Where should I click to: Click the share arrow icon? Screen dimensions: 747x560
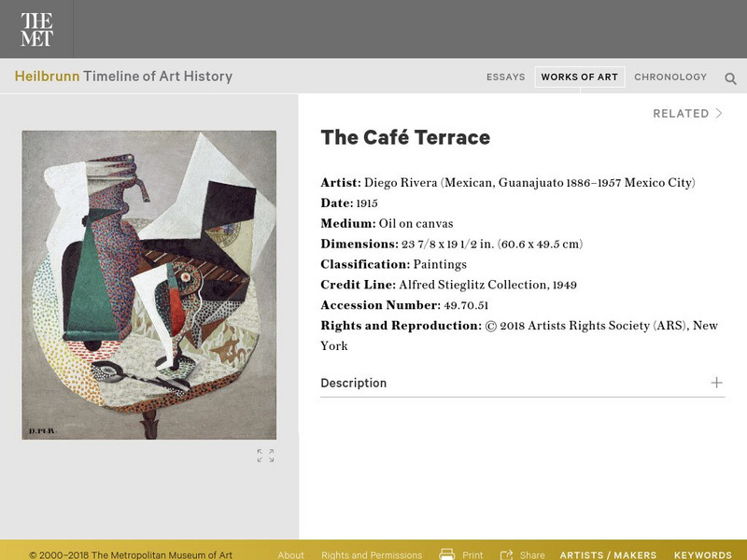[x=507, y=554]
